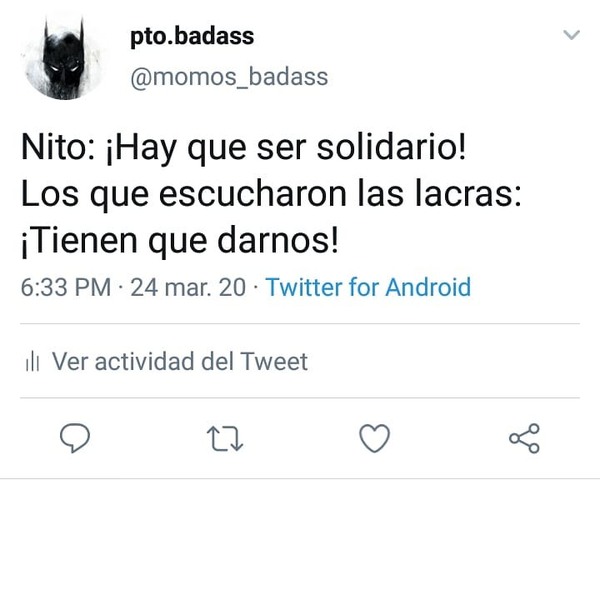The height and width of the screenshot is (600, 600).
Task: Open the @momos_badass handle
Action: [229, 77]
